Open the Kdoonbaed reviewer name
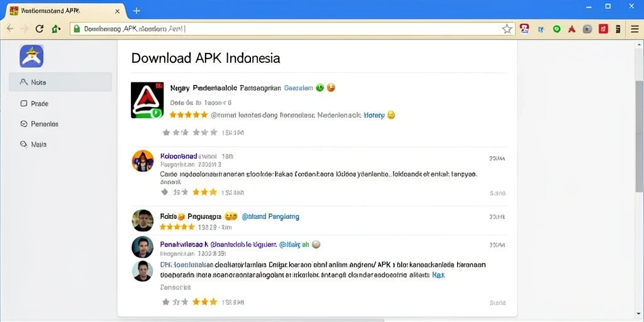Image resolution: width=644 pixels, height=322 pixels. tap(178, 156)
